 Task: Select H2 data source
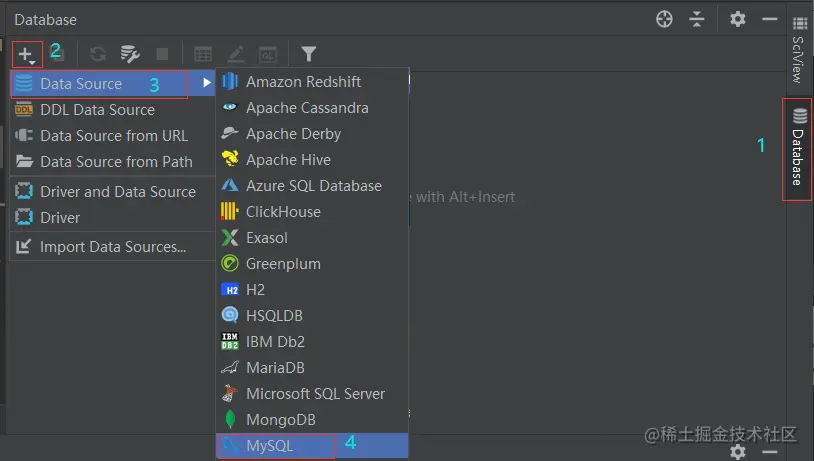[312, 289]
